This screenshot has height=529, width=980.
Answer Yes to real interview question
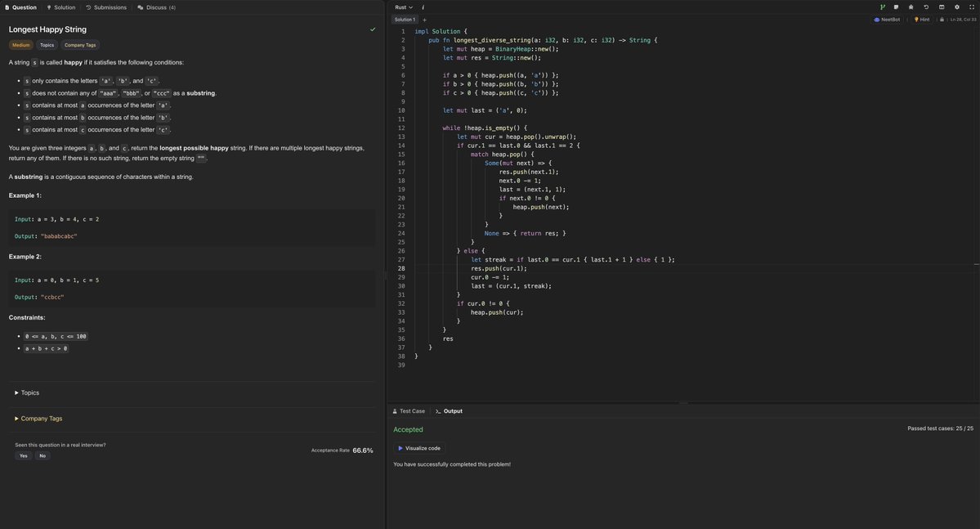[23, 456]
